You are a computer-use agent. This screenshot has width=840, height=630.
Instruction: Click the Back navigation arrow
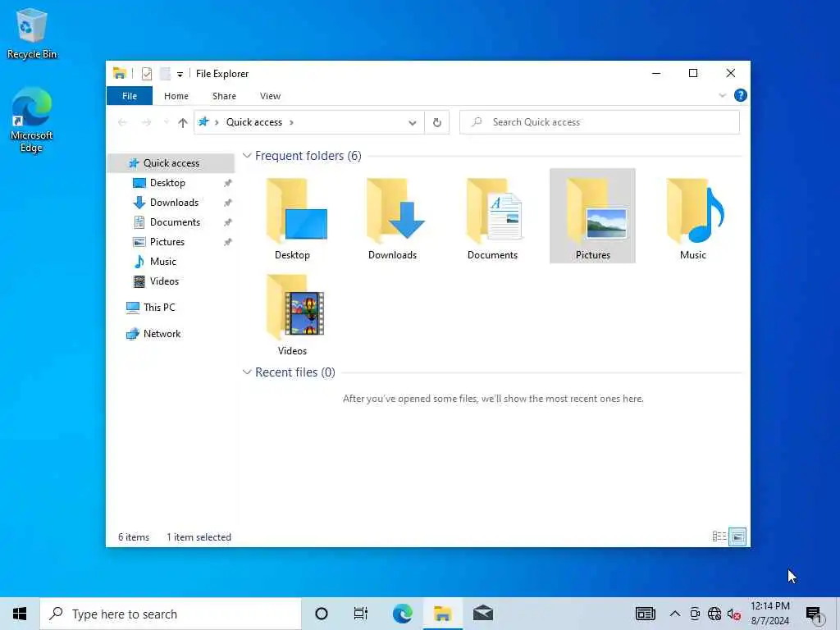123,123
